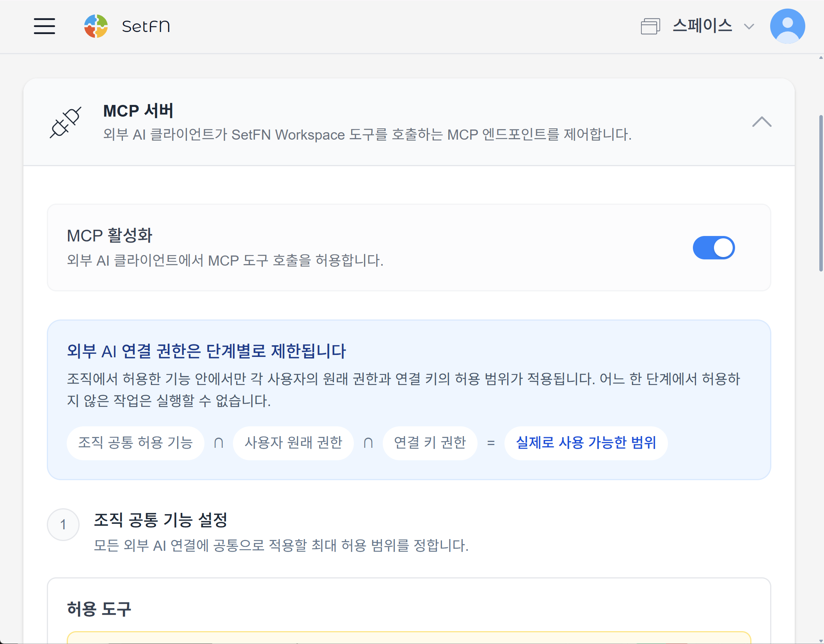
Task: Click the description under MCP 활성화
Action: [225, 261]
